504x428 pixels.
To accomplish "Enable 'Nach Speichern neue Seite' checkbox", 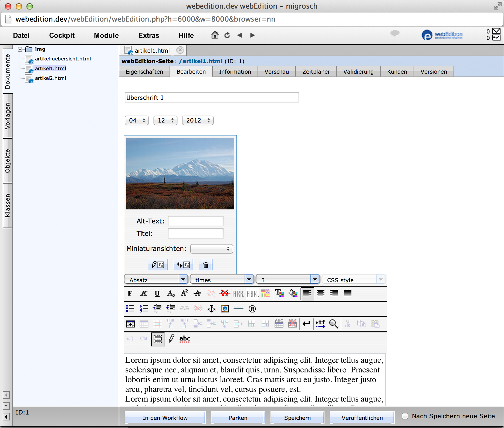I will pyautogui.click(x=405, y=416).
